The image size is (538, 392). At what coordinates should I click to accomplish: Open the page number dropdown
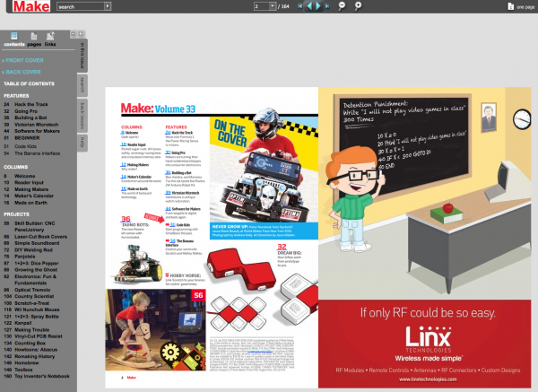pyautogui.click(x=272, y=6)
